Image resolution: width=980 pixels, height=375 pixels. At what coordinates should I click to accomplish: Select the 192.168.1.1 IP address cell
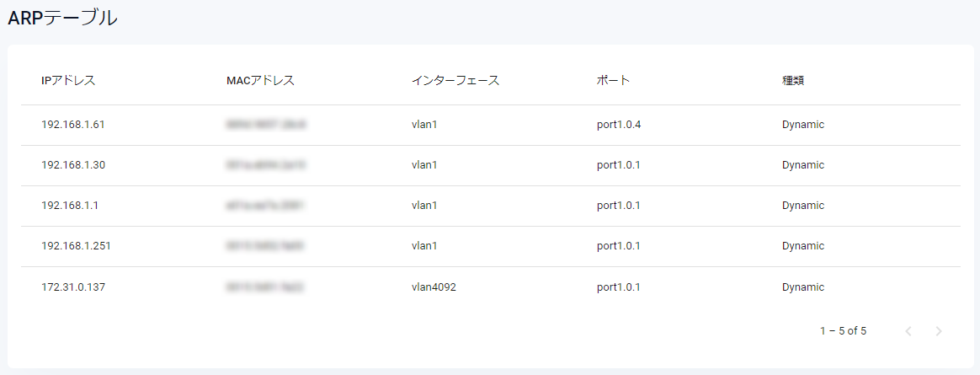click(x=70, y=206)
